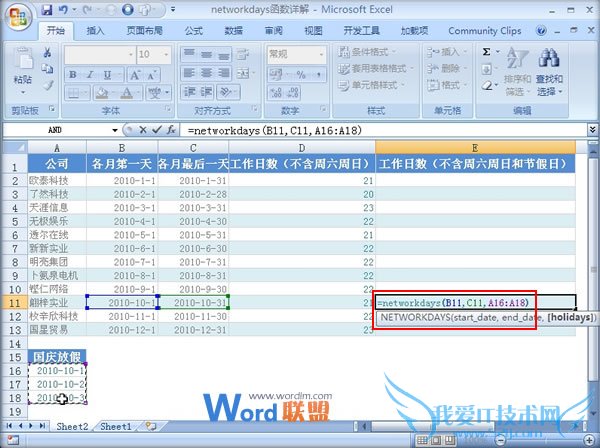
Task: Center text horizontally
Action: tap(206, 73)
